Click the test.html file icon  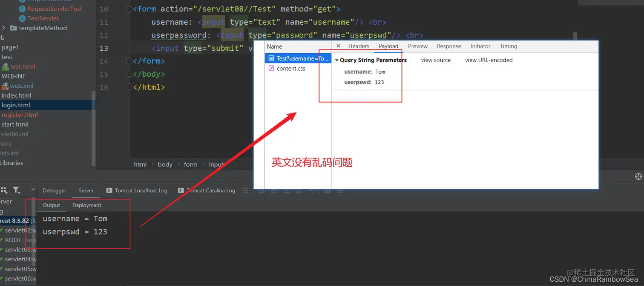click(5, 67)
